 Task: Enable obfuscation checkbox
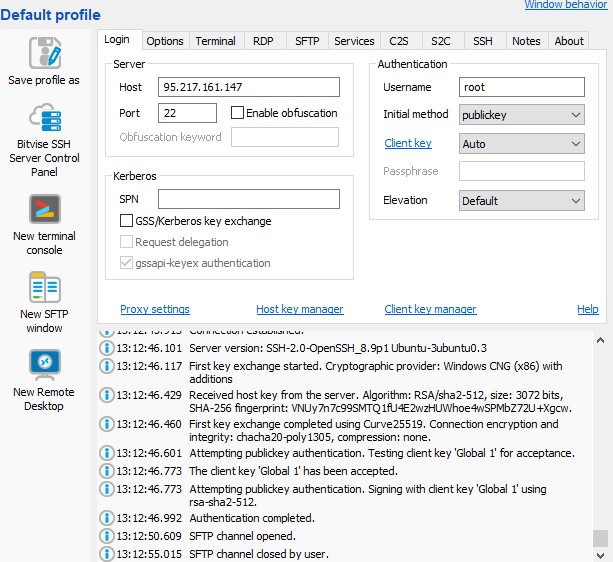click(x=238, y=113)
